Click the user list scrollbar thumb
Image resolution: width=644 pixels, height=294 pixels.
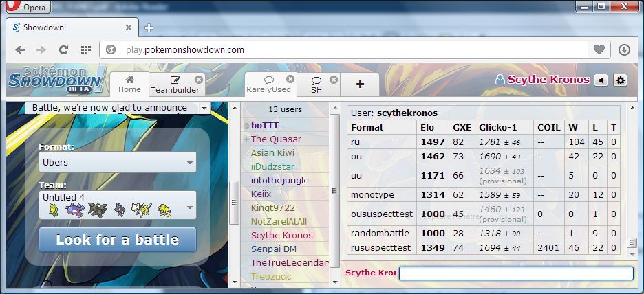pos(335,190)
